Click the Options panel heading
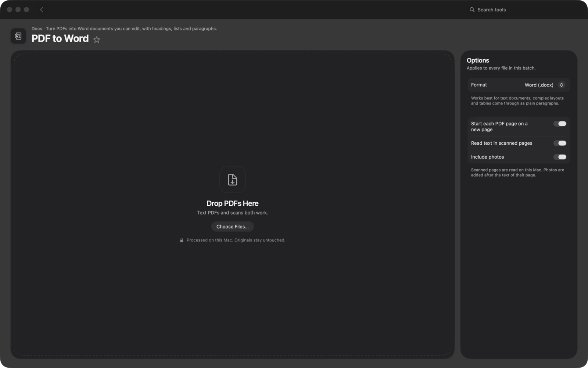 [478, 60]
